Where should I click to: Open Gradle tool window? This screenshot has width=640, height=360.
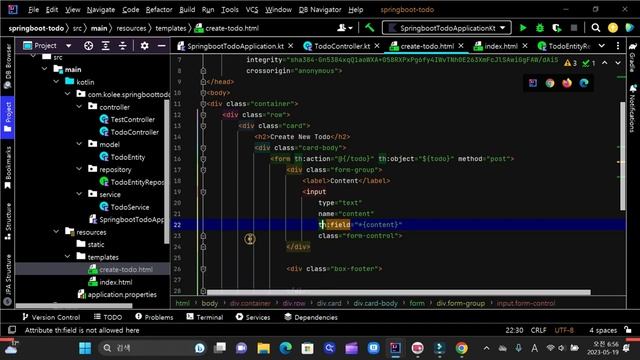(x=633, y=57)
